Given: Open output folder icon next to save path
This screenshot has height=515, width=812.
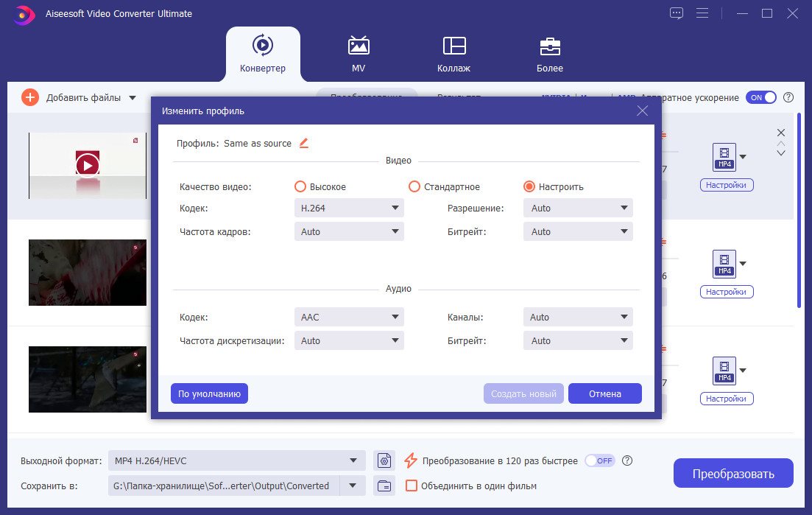Looking at the screenshot, I should point(384,486).
